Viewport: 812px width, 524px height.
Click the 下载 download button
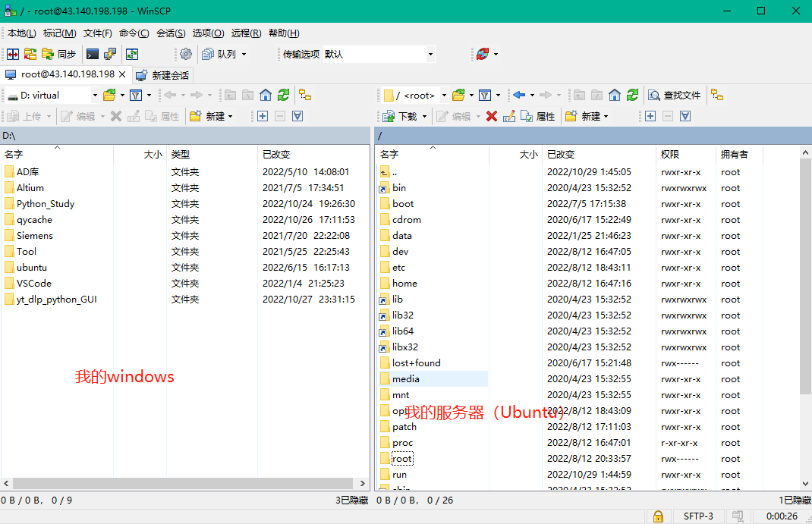[400, 116]
